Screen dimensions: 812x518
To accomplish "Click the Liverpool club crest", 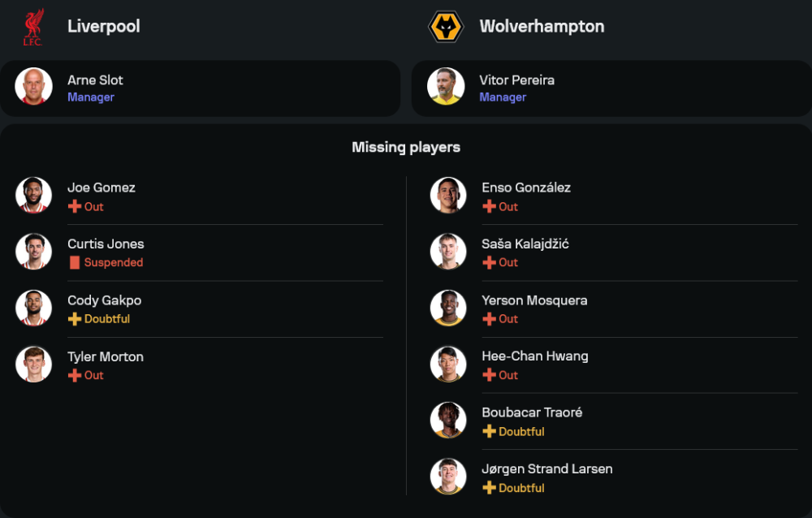I will (x=33, y=27).
